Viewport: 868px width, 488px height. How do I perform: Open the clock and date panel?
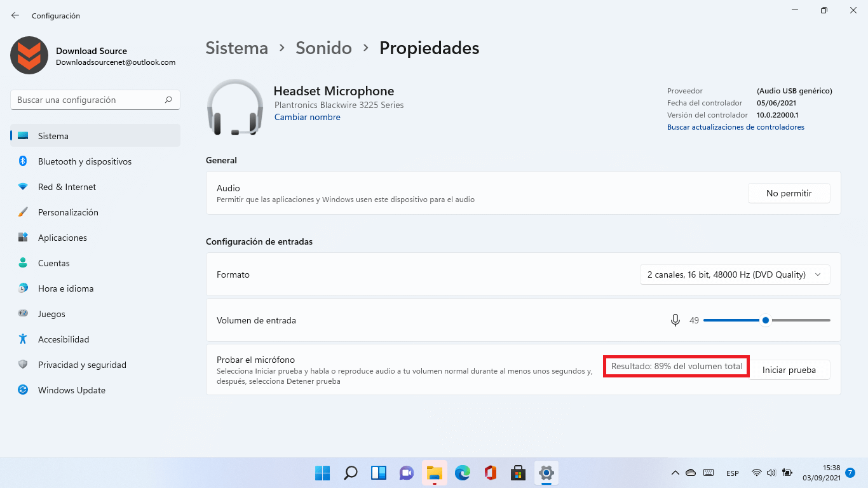click(x=822, y=473)
